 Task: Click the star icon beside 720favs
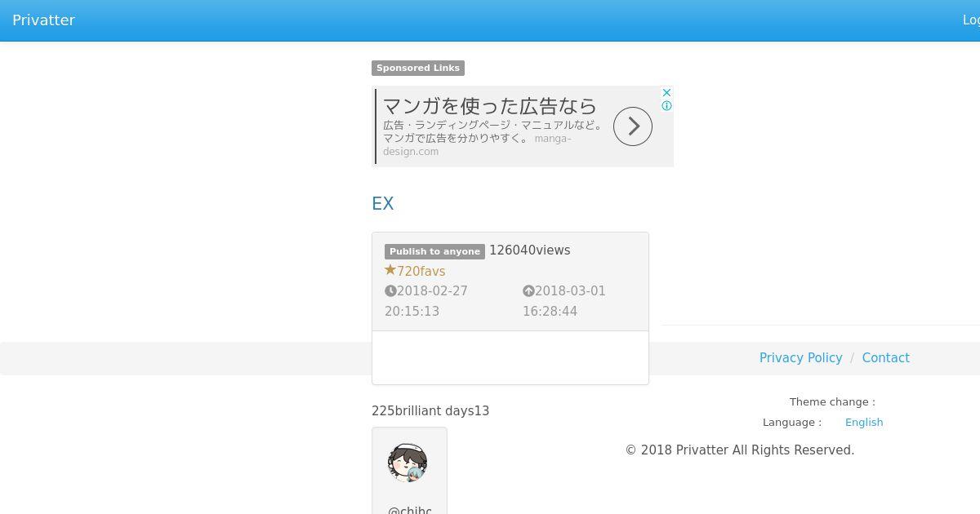point(390,270)
